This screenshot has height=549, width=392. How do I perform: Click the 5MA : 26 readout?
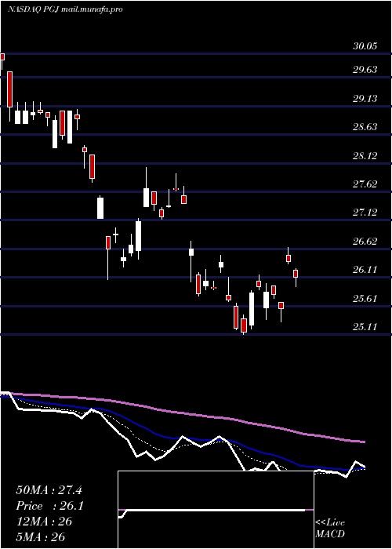pos(41,536)
